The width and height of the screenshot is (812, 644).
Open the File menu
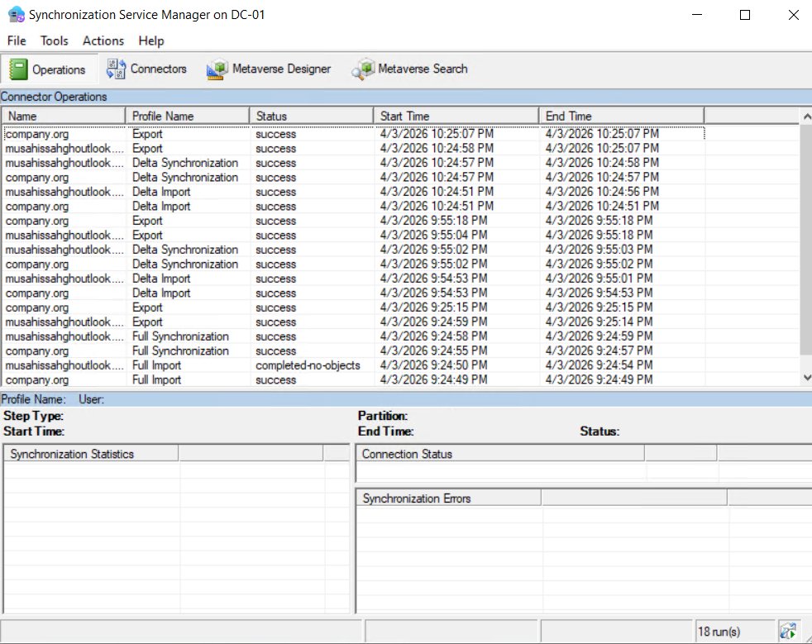click(x=17, y=41)
